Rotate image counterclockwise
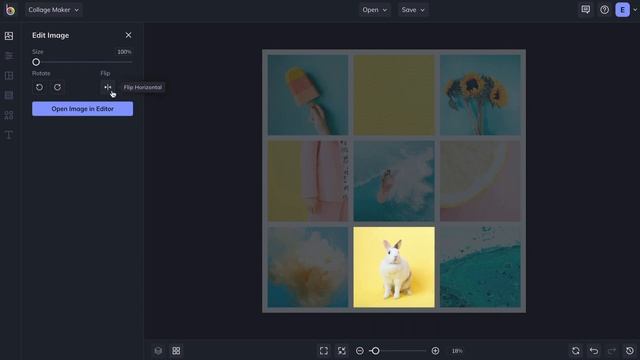Screen dimensions: 640x360 (39, 87)
